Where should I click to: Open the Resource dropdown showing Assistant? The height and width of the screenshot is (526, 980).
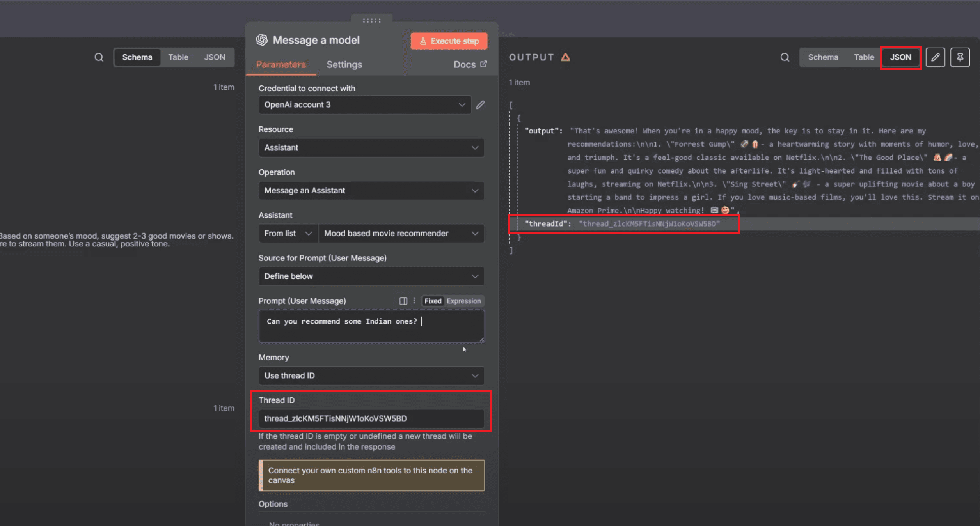point(371,147)
